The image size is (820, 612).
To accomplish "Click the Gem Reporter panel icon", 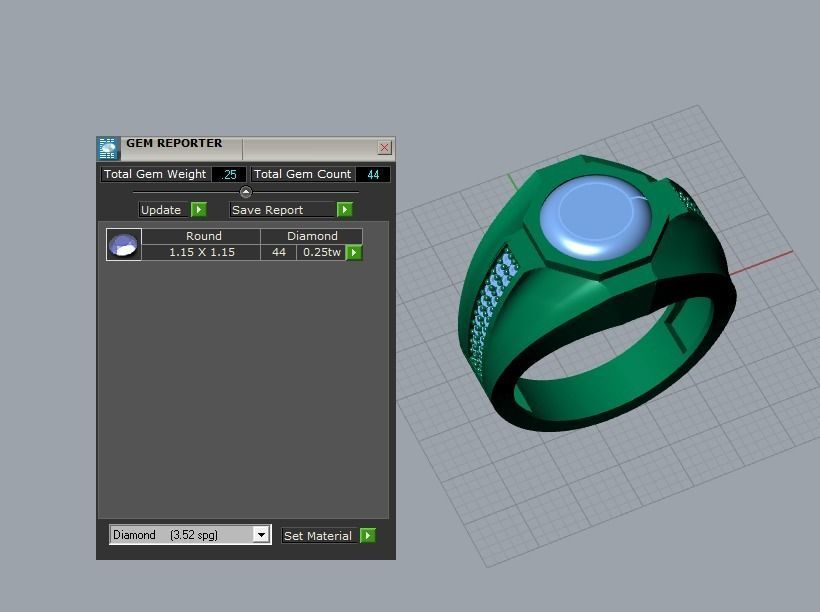I will pyautogui.click(x=108, y=149).
